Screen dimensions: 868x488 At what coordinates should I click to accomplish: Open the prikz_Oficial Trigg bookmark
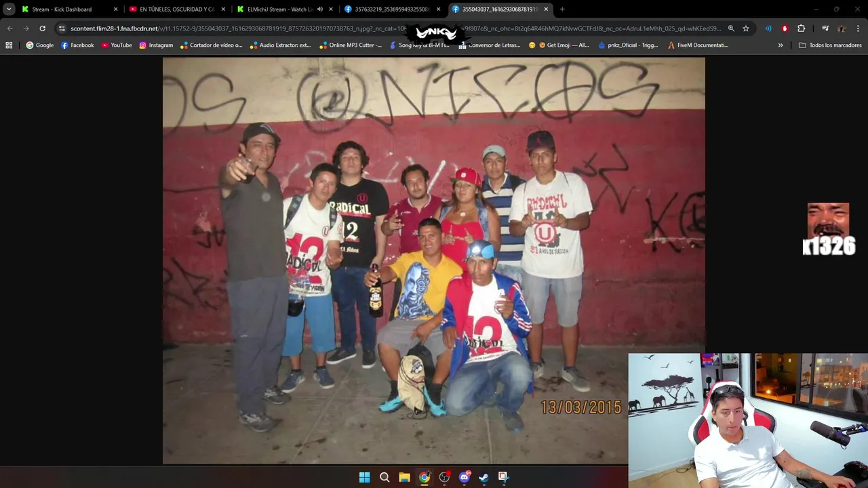point(629,45)
